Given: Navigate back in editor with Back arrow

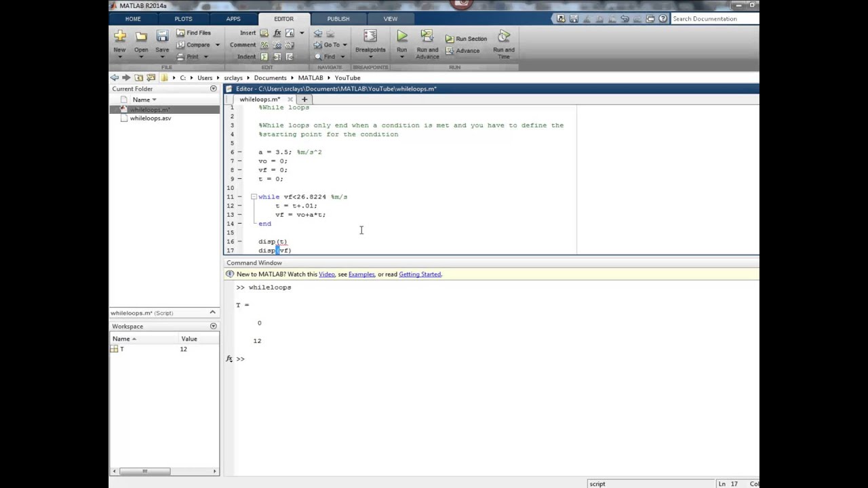Looking at the screenshot, I should pos(317,33).
